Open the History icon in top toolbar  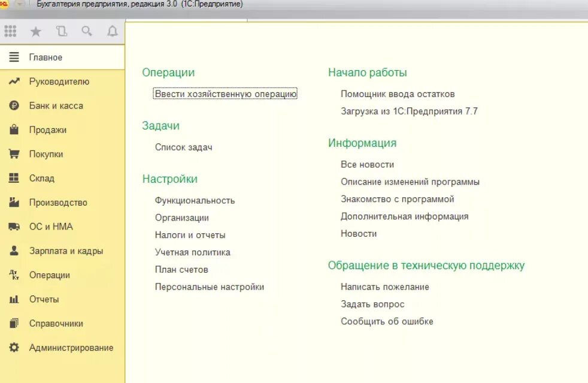click(x=62, y=31)
